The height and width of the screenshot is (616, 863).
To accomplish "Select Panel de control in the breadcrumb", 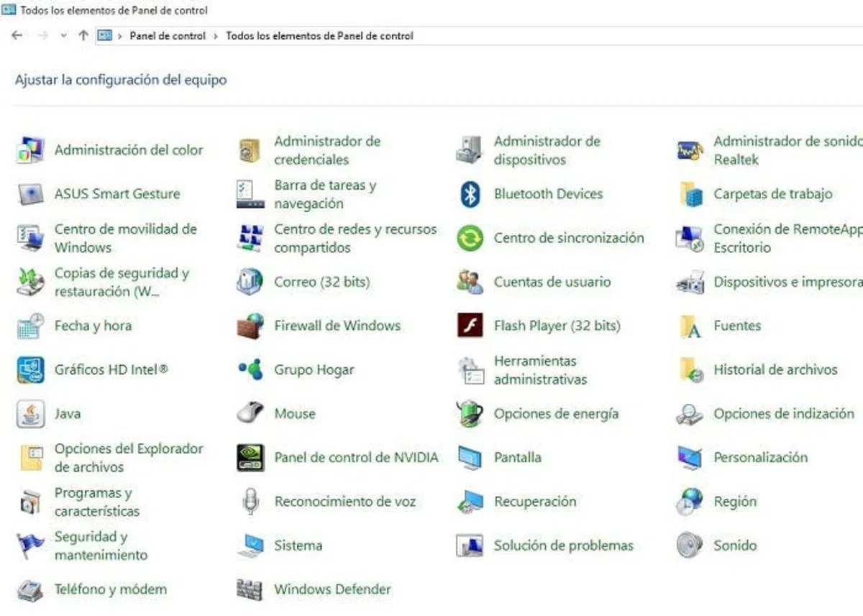I will point(168,36).
